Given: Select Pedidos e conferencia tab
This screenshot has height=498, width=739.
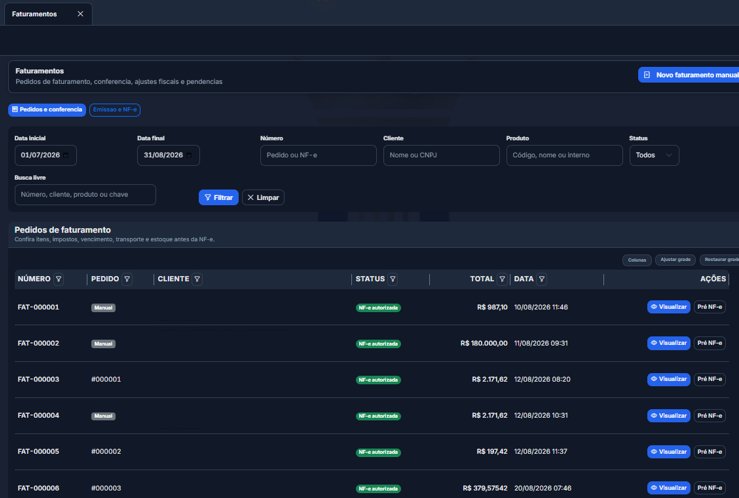Looking at the screenshot, I should click(47, 109).
